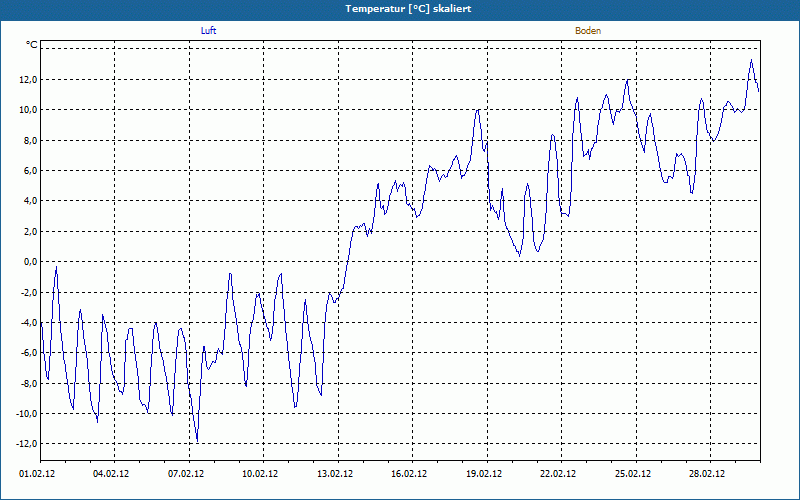Click the 16.02.12 date label
The image size is (800, 500).
(409, 474)
